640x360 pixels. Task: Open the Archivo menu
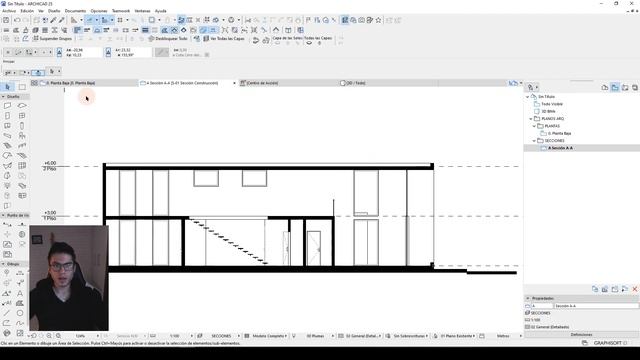[9, 11]
